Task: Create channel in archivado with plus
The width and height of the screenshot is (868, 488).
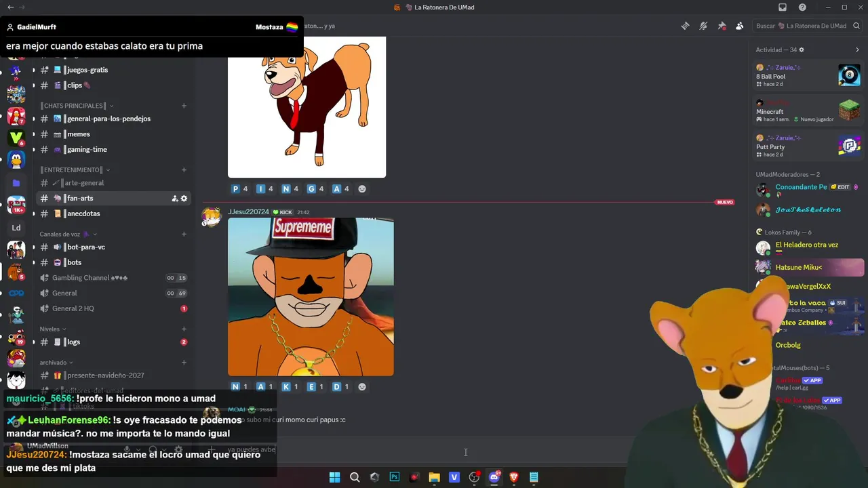Action: 184,363
